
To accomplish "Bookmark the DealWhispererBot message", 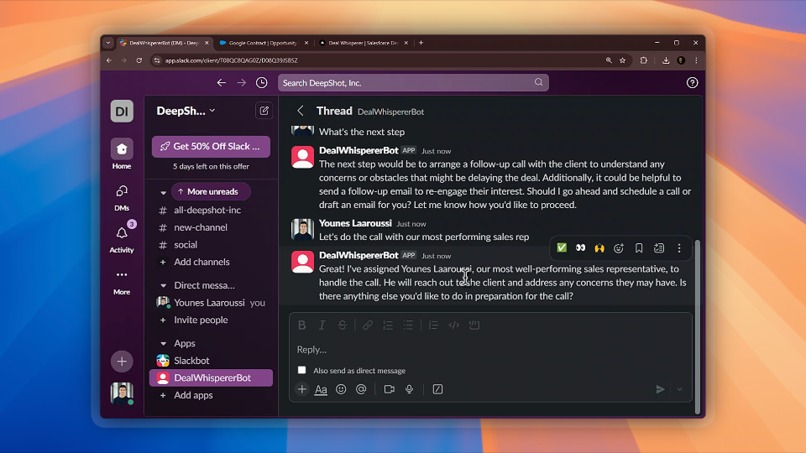I will point(639,248).
